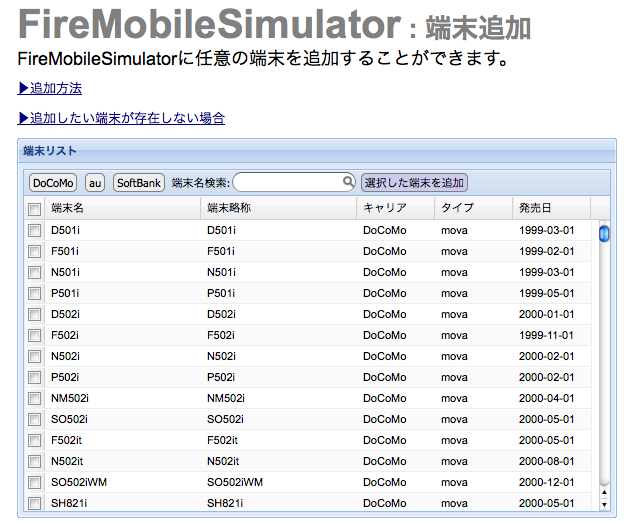Filter list by DoCoMo carrier
624x523 pixels.
[x=53, y=183]
